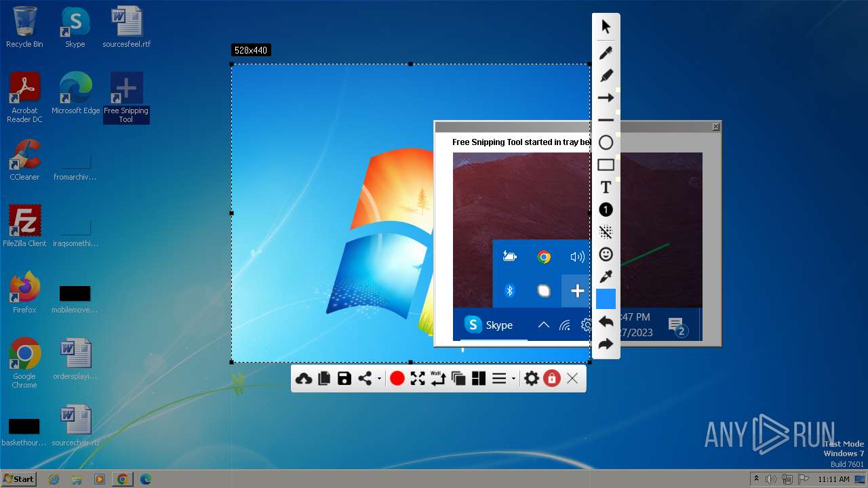
Task: Open the volume tray icon
Action: tap(770, 479)
